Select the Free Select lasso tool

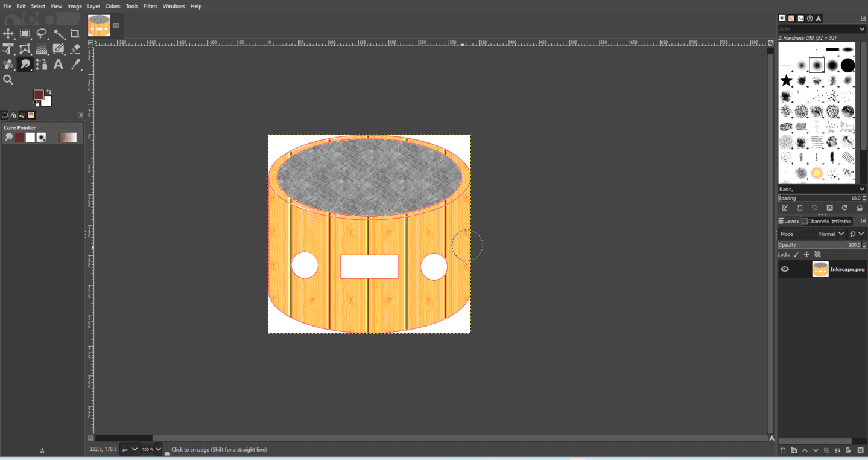click(42, 34)
